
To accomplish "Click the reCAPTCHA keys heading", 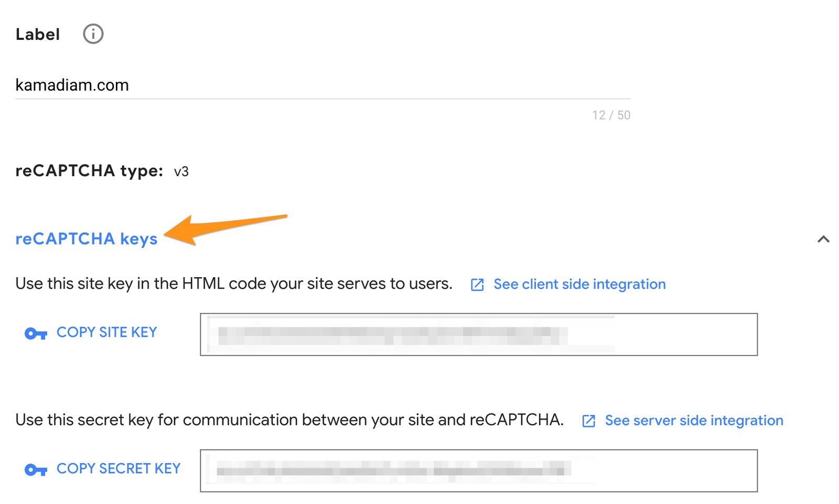I will 87,239.
